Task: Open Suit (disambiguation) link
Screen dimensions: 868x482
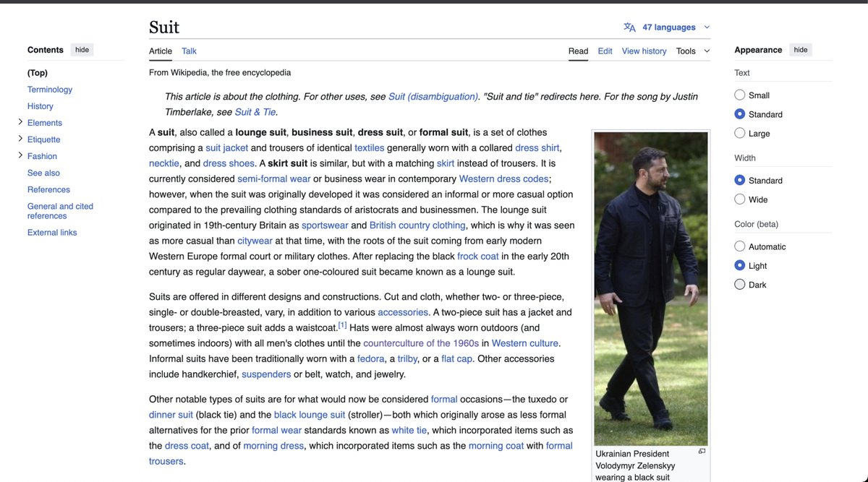Action: (433, 97)
